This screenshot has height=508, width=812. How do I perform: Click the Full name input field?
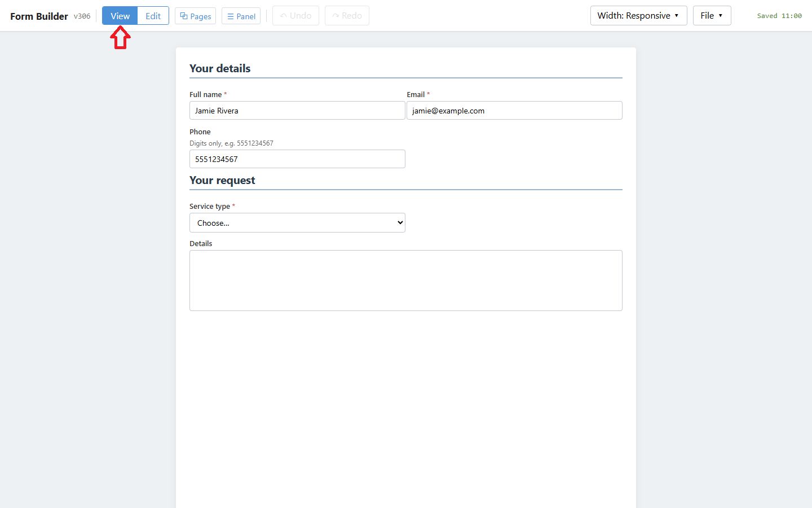297,111
